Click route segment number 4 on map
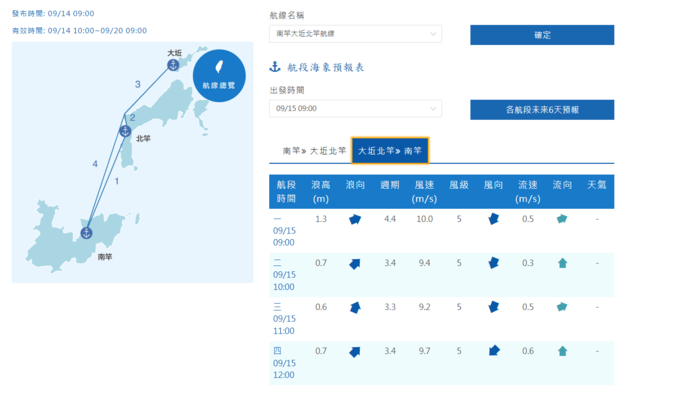 click(95, 164)
